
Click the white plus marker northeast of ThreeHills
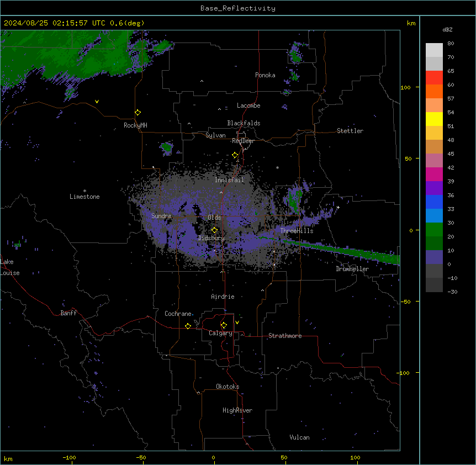click(338, 207)
